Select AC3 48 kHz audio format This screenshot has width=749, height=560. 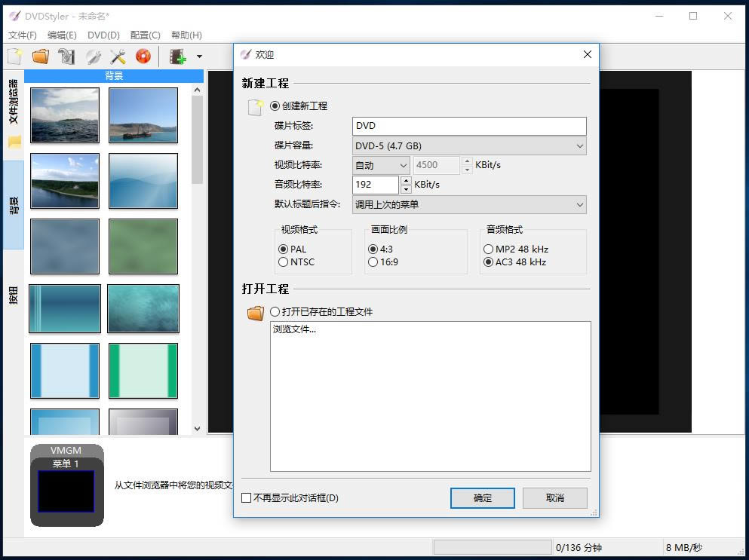point(488,262)
